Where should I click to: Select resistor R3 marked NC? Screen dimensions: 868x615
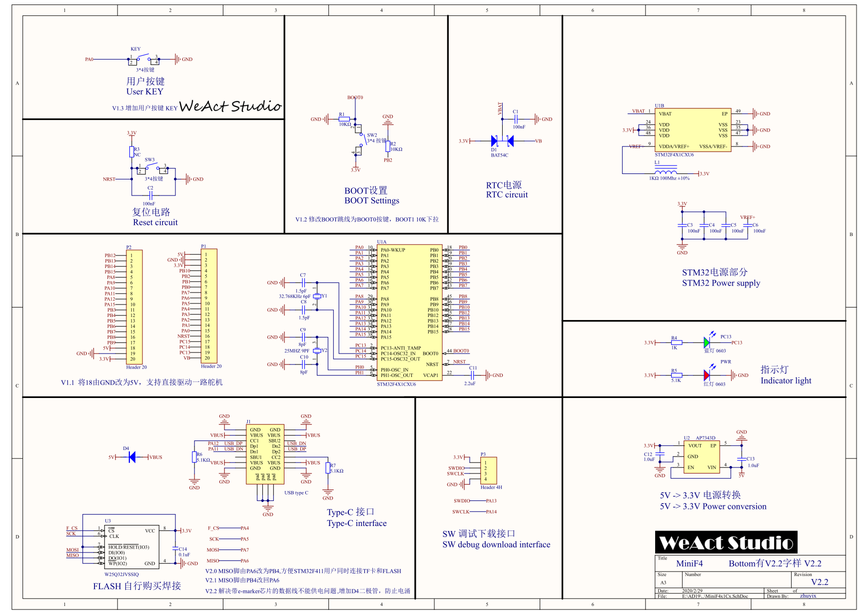coord(132,152)
